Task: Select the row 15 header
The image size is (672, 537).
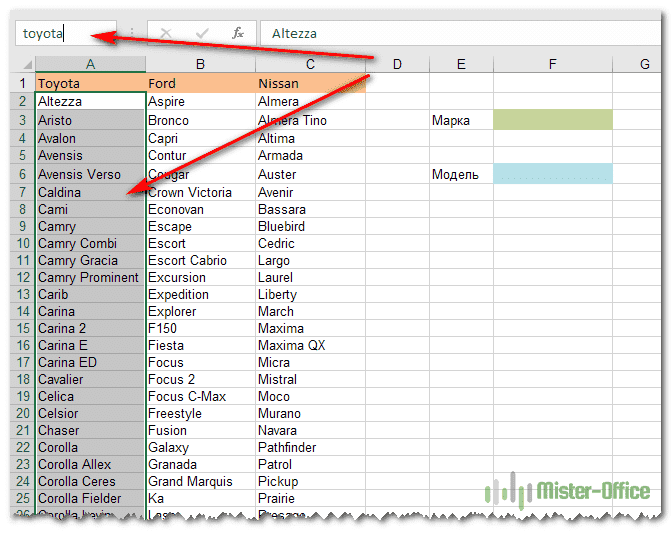Action: [x=22, y=328]
